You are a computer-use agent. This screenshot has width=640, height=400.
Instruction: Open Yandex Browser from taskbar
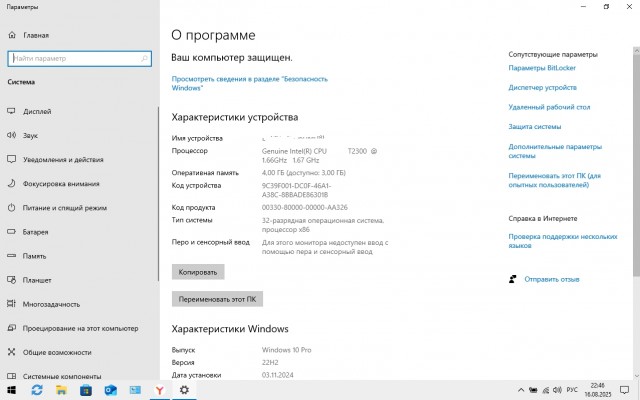click(160, 390)
